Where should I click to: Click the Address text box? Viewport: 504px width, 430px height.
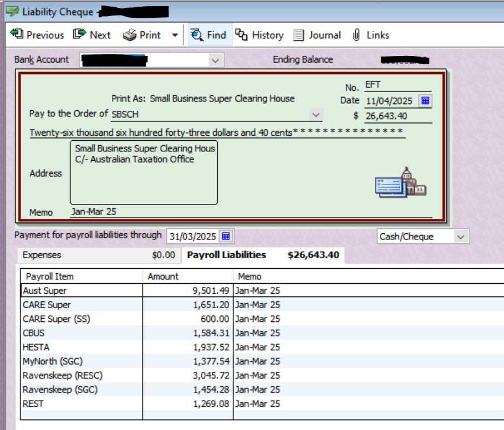(144, 172)
